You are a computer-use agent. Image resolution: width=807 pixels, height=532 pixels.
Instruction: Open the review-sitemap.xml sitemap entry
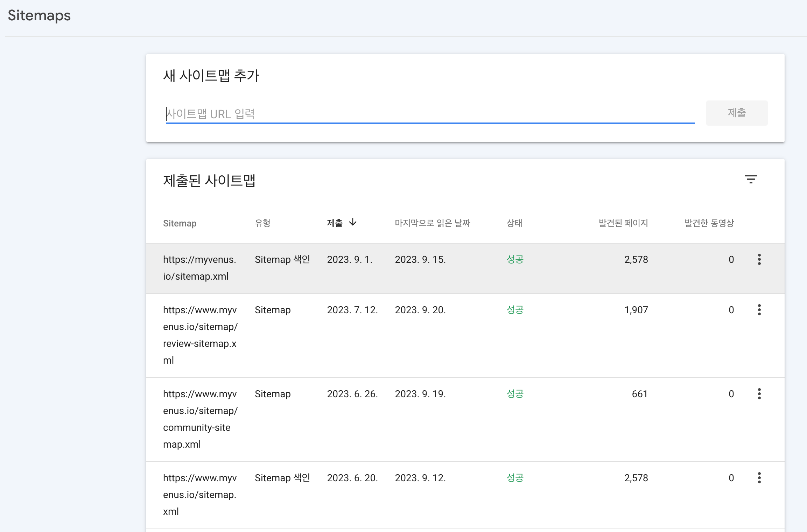(x=200, y=335)
